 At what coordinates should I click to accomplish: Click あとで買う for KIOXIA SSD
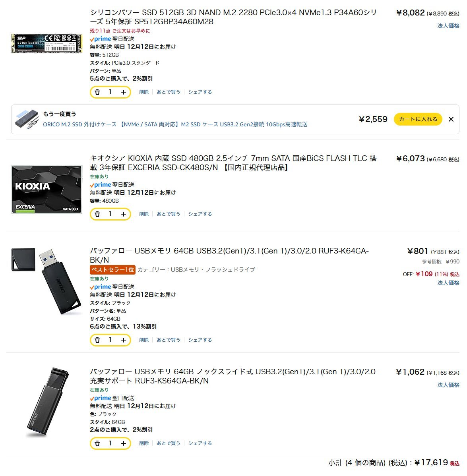(169, 214)
